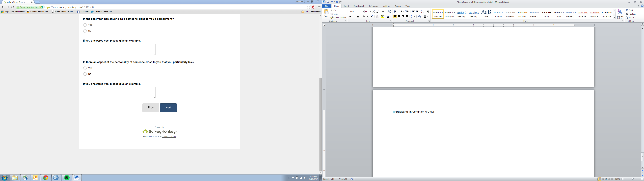644x181 pixels.
Task: Select Yes for the compliment question
Action: click(85, 25)
